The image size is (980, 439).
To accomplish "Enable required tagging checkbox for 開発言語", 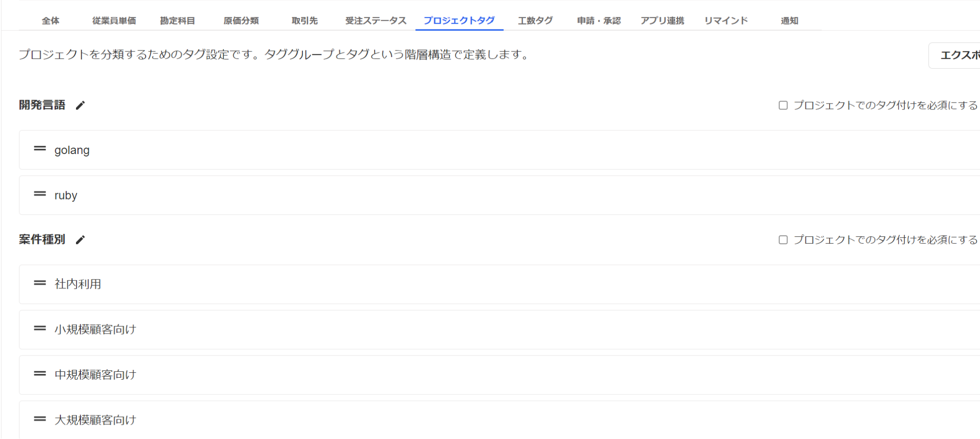I will [783, 105].
